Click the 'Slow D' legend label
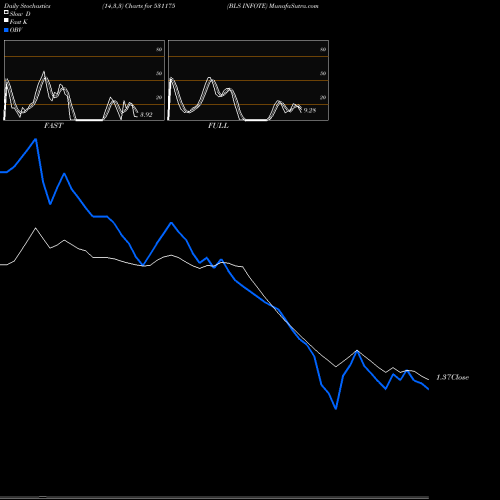This screenshot has height=500, width=500. pyautogui.click(x=20, y=14)
